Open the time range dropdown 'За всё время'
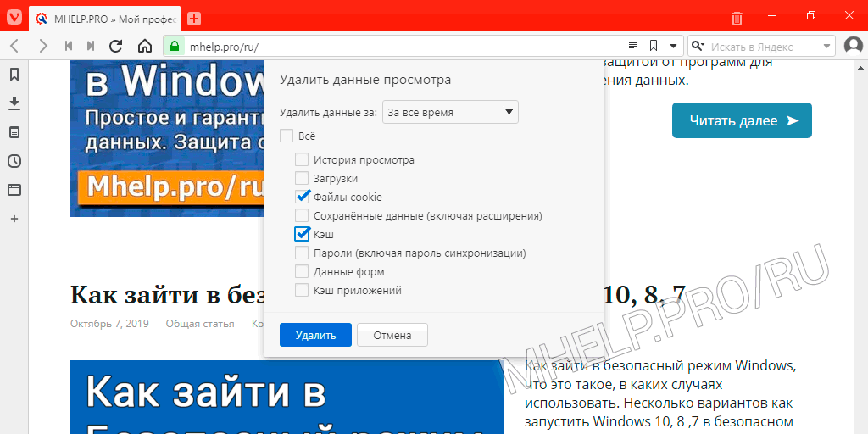The image size is (868, 434). pyautogui.click(x=450, y=113)
